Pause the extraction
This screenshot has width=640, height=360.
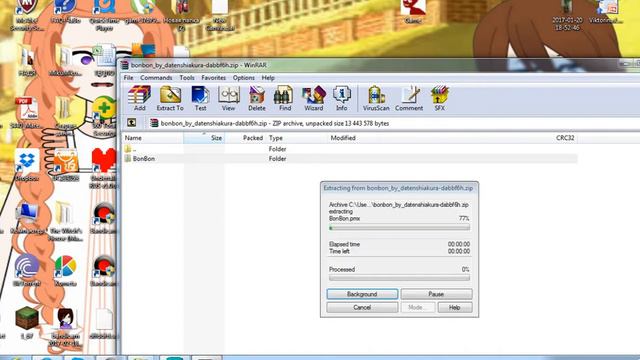(x=436, y=294)
